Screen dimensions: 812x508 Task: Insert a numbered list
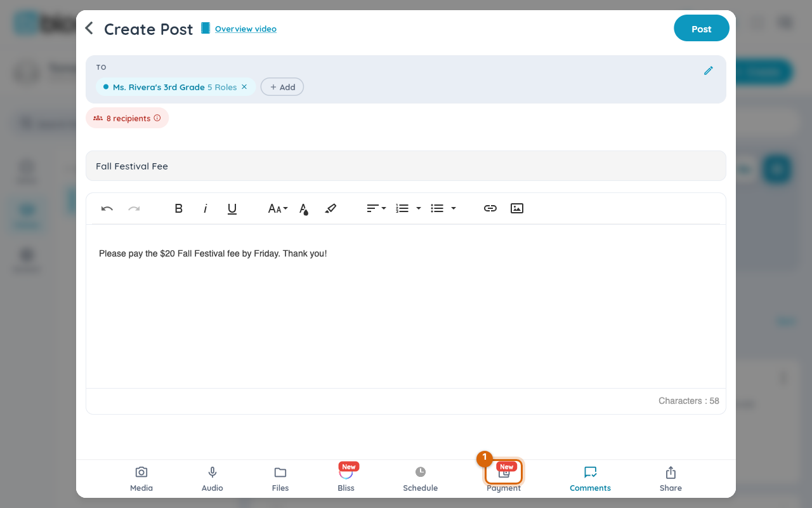[402, 208]
